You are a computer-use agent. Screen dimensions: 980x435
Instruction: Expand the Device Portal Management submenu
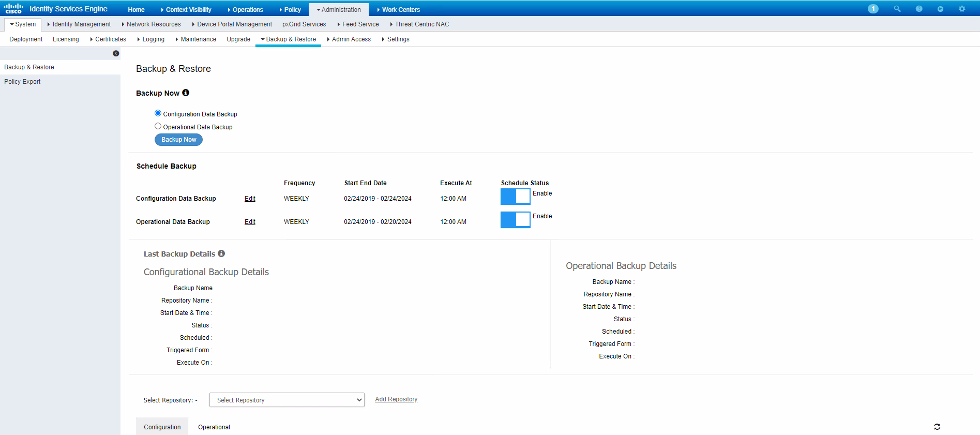tap(232, 24)
